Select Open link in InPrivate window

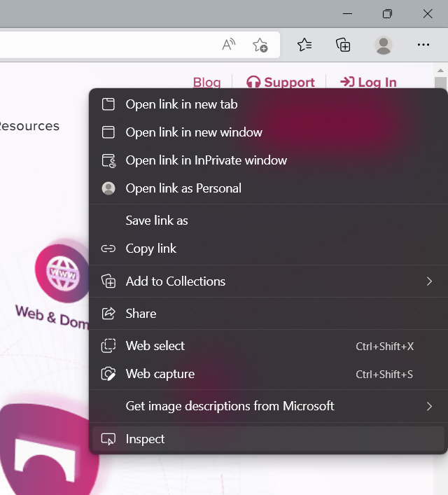pyautogui.click(x=268, y=160)
